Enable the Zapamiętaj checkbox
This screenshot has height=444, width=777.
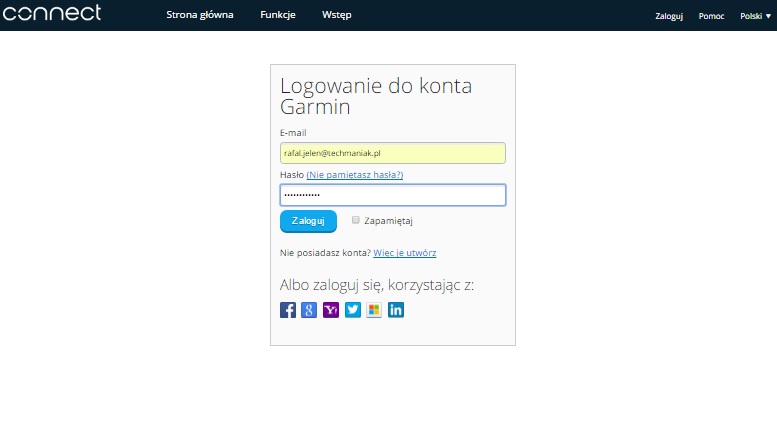click(x=356, y=220)
